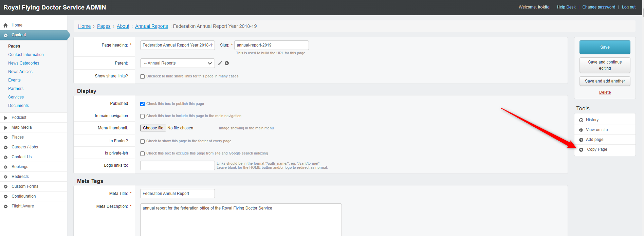Open Contact Information under Pages
The height and width of the screenshot is (236, 644).
[x=26, y=55]
